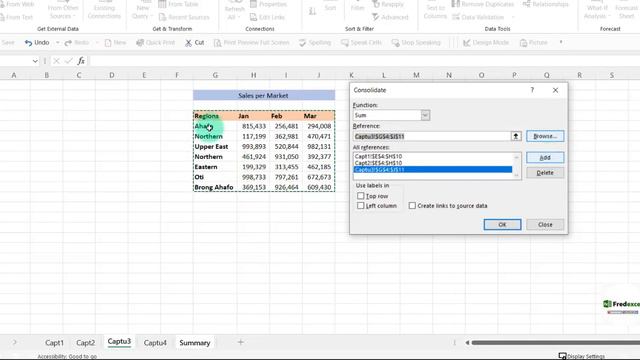This screenshot has width=640, height=360.
Task: Click the Cut scissors icon
Action: coord(188,42)
